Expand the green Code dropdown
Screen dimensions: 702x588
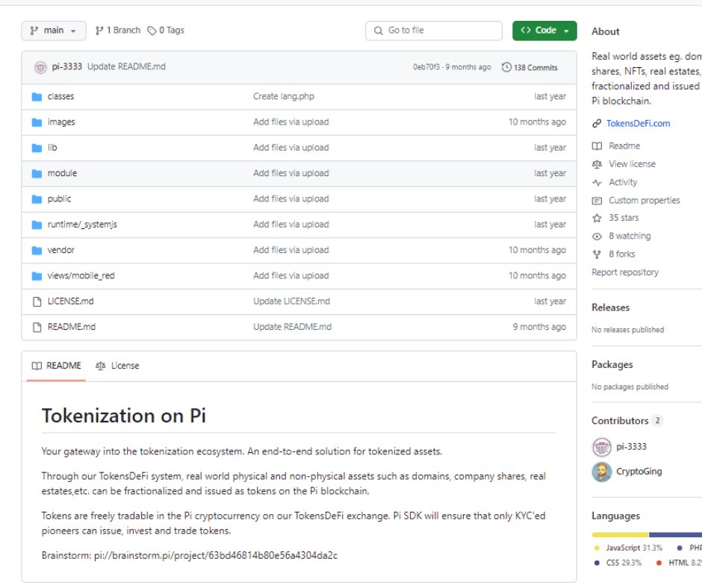click(544, 31)
